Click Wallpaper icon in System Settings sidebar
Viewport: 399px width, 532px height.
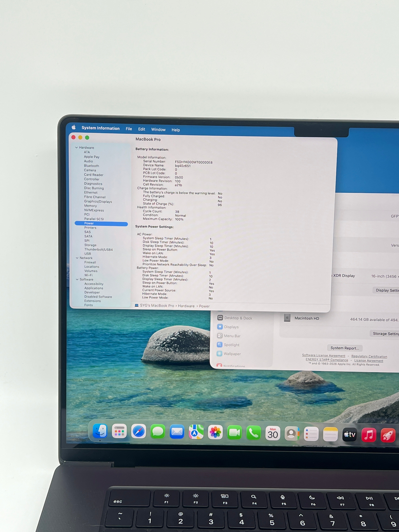219,353
